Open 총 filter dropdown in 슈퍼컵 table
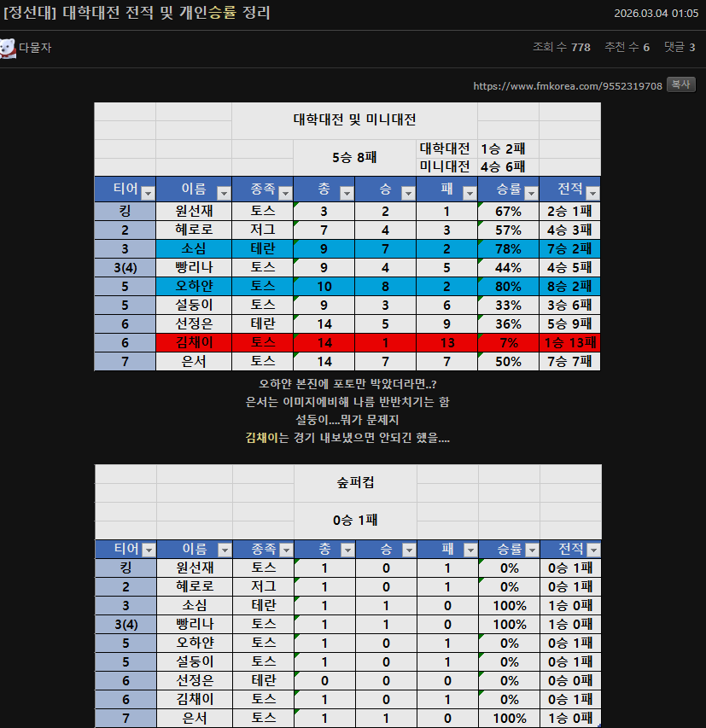 [x=347, y=550]
